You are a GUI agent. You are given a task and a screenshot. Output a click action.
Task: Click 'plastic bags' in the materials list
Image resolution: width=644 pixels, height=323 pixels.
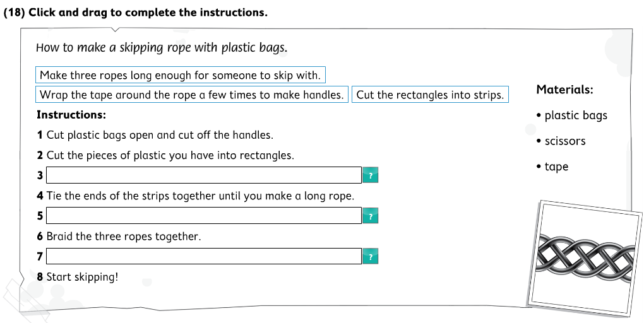pyautogui.click(x=575, y=115)
